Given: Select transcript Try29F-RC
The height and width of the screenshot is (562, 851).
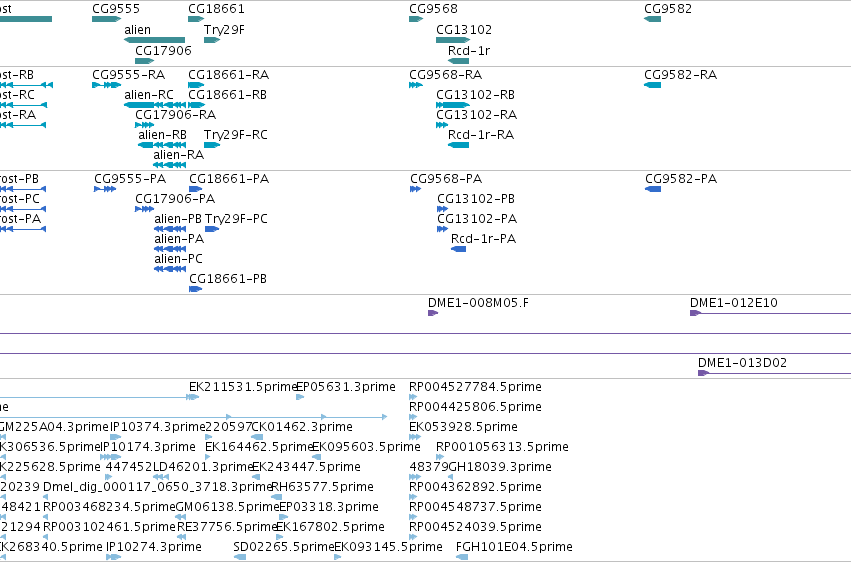Looking at the screenshot, I should 236,135.
